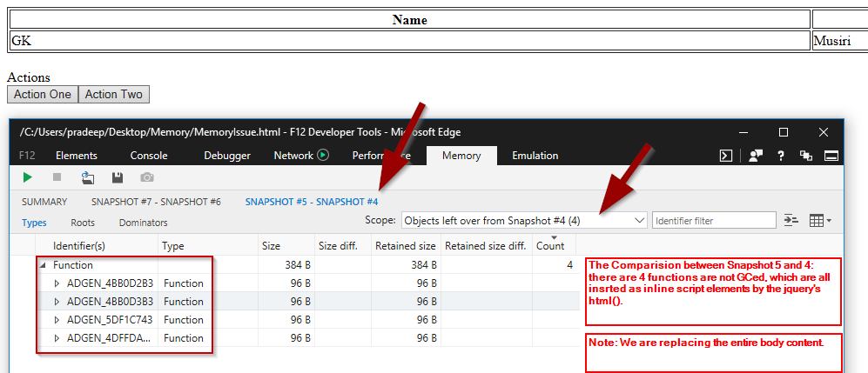
Task: Click the unpin devtools icon
Action: [x=806, y=156]
